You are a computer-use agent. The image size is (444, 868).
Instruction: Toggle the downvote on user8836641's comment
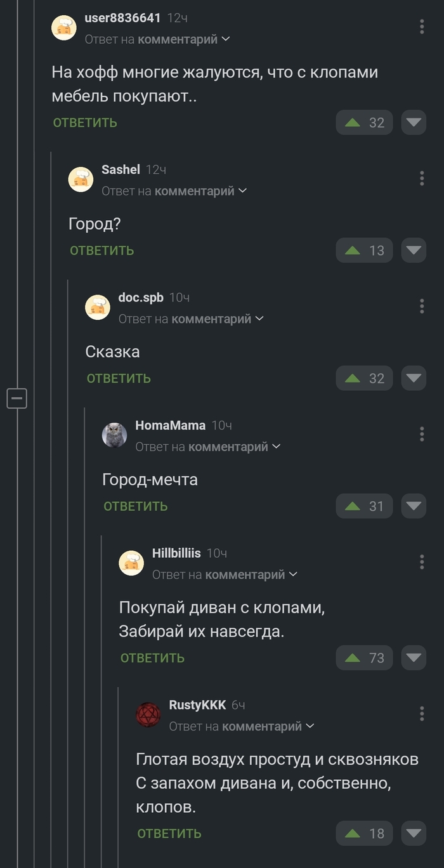(413, 122)
